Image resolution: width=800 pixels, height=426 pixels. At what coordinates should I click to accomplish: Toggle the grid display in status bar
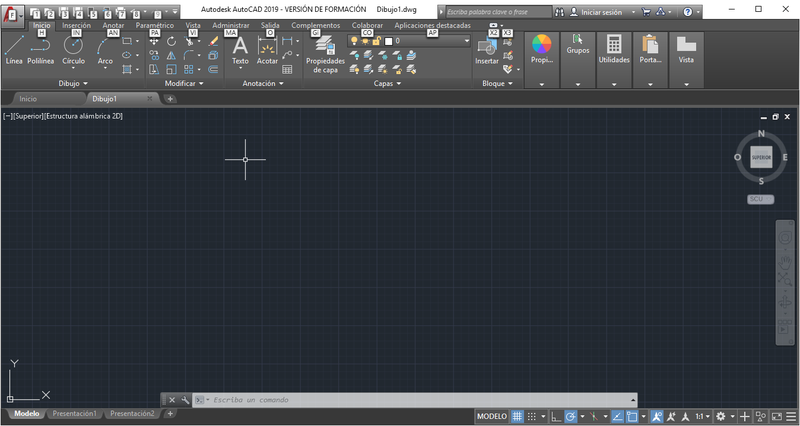517,416
